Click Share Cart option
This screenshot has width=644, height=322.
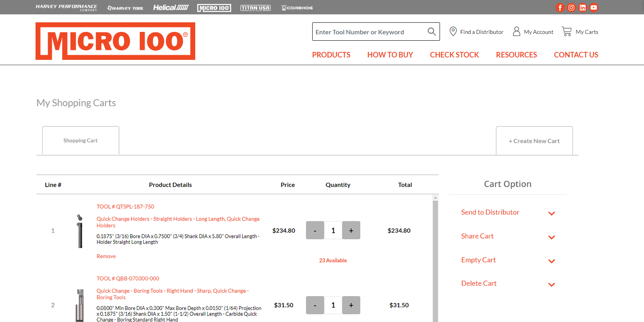pyautogui.click(x=477, y=236)
